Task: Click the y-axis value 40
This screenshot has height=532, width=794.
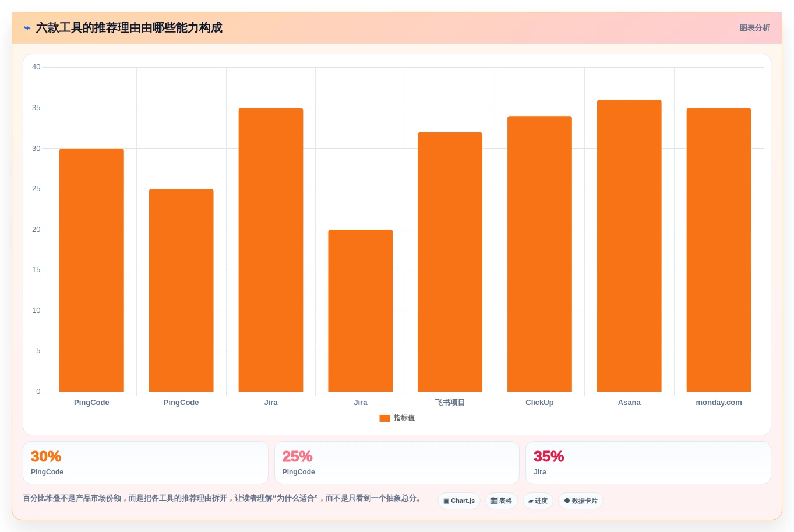Action: click(x=36, y=67)
